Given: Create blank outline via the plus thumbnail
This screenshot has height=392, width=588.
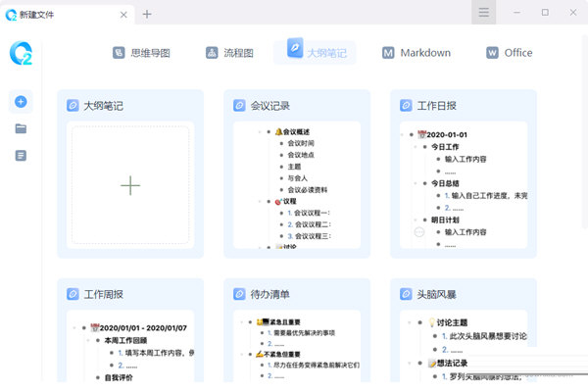Looking at the screenshot, I should pos(130,185).
